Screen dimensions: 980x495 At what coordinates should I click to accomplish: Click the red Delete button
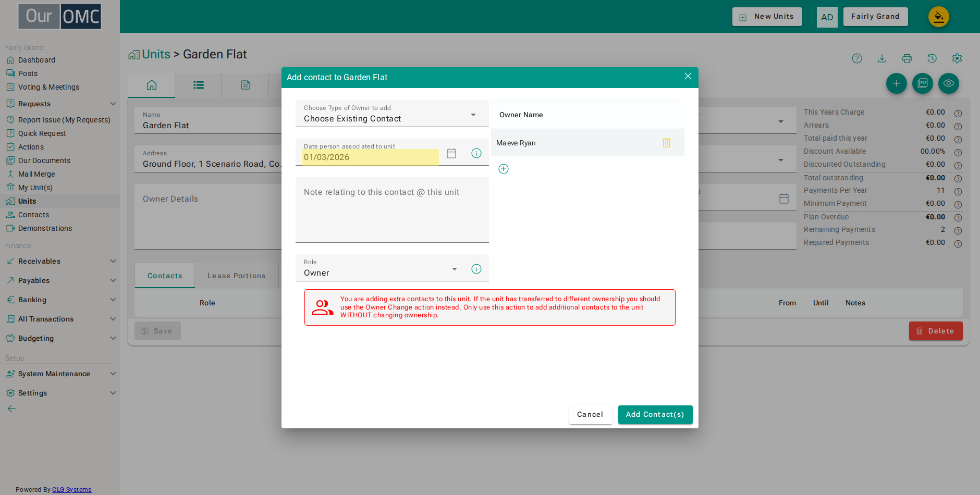pos(936,331)
